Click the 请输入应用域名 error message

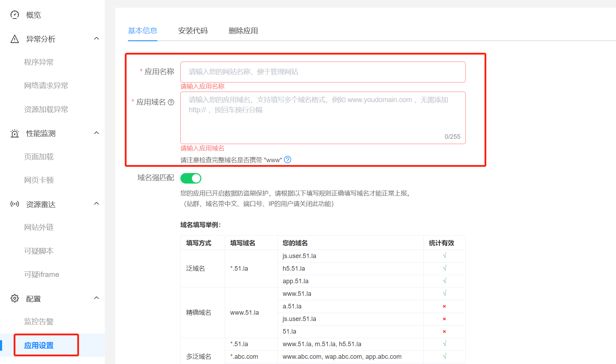(x=202, y=148)
